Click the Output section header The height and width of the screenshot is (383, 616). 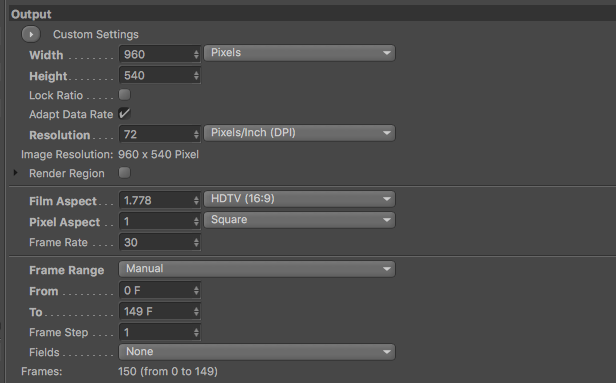click(312, 14)
